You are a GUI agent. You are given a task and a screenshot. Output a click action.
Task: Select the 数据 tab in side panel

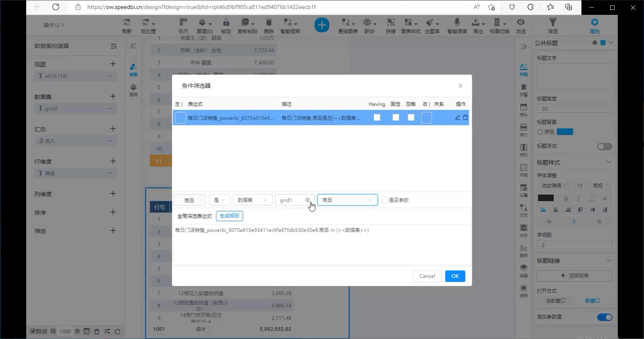(x=133, y=70)
